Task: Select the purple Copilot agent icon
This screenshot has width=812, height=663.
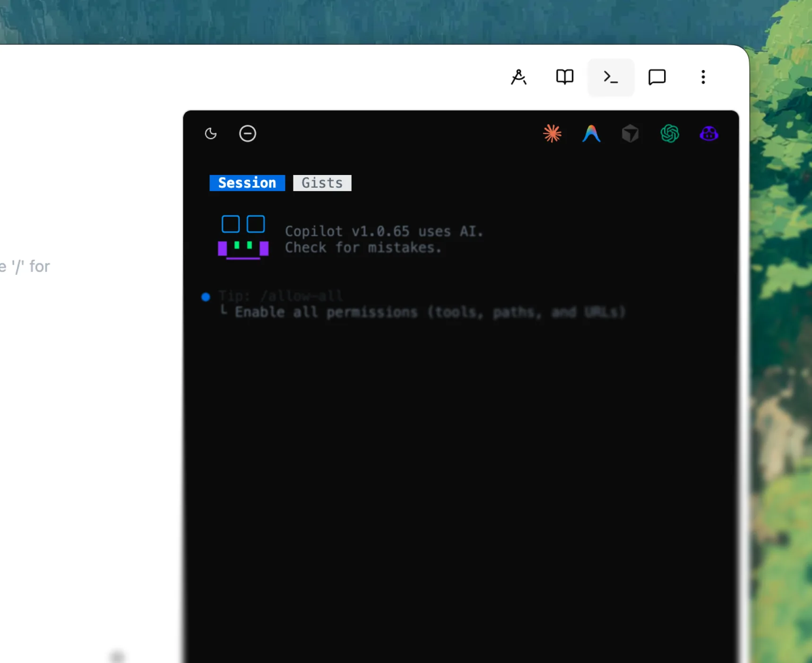Action: pos(709,134)
